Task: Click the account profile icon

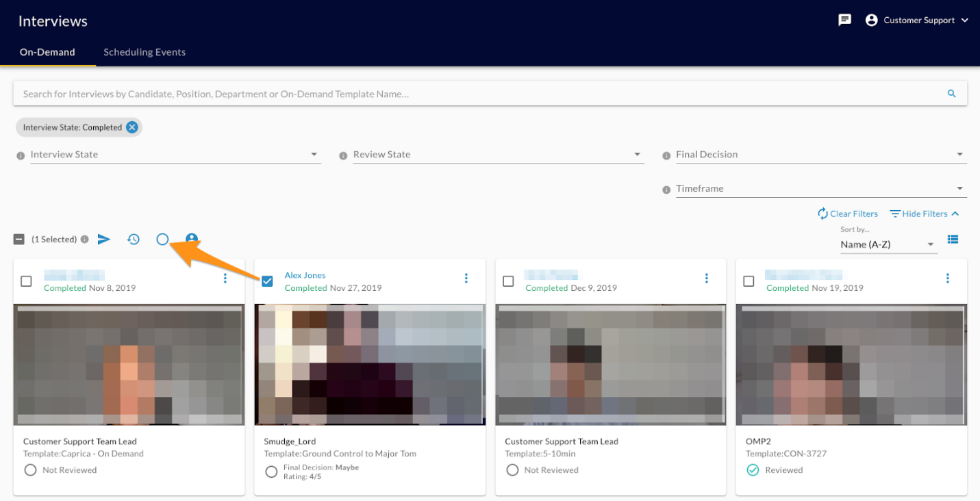Action: pyautogui.click(x=872, y=20)
